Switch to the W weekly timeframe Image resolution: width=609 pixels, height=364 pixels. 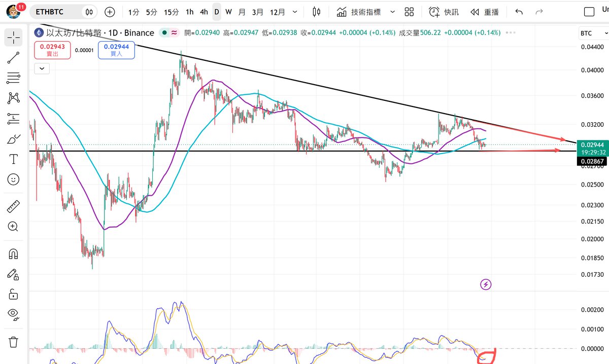(229, 12)
